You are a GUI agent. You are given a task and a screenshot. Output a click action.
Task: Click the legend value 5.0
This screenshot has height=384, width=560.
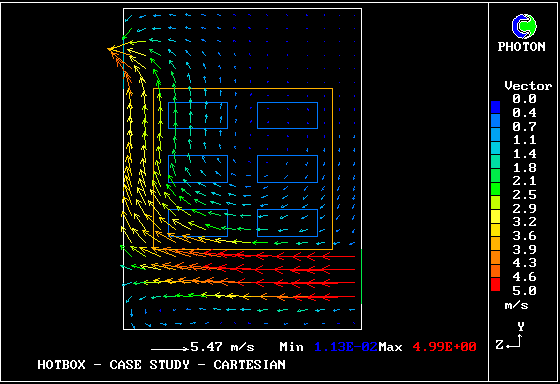click(524, 291)
